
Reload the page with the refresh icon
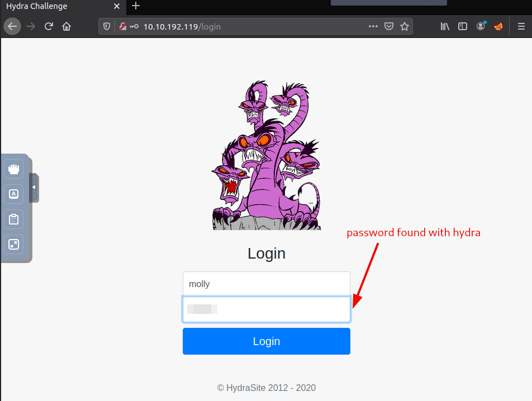coord(49,26)
